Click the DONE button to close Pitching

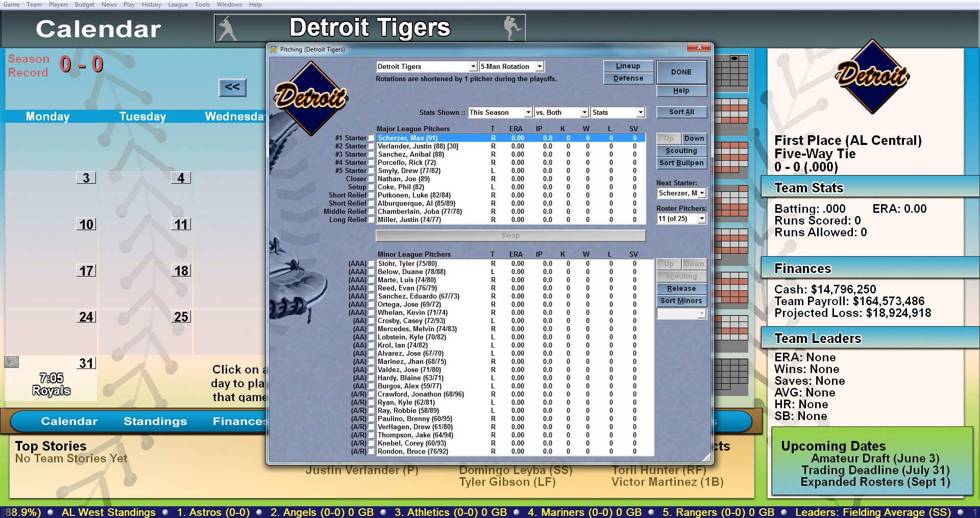[x=681, y=72]
